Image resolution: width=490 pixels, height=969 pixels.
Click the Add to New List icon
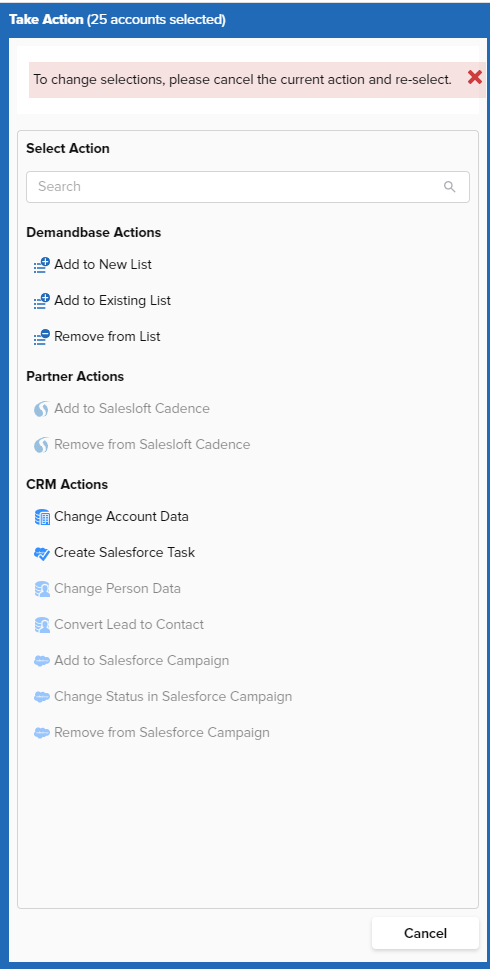point(41,266)
